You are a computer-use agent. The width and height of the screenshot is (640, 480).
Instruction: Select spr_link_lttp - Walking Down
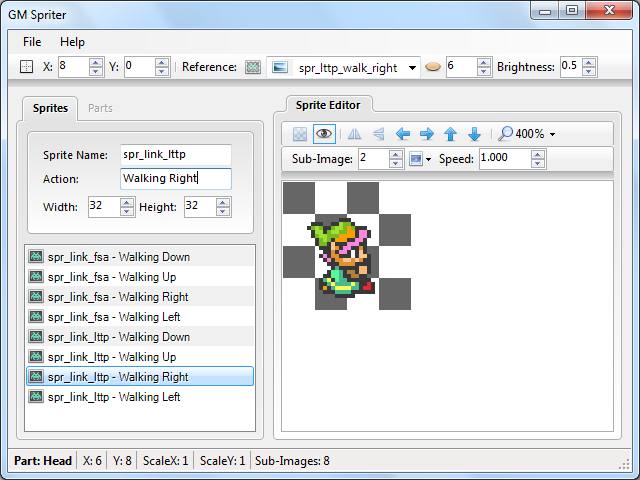tap(140, 337)
